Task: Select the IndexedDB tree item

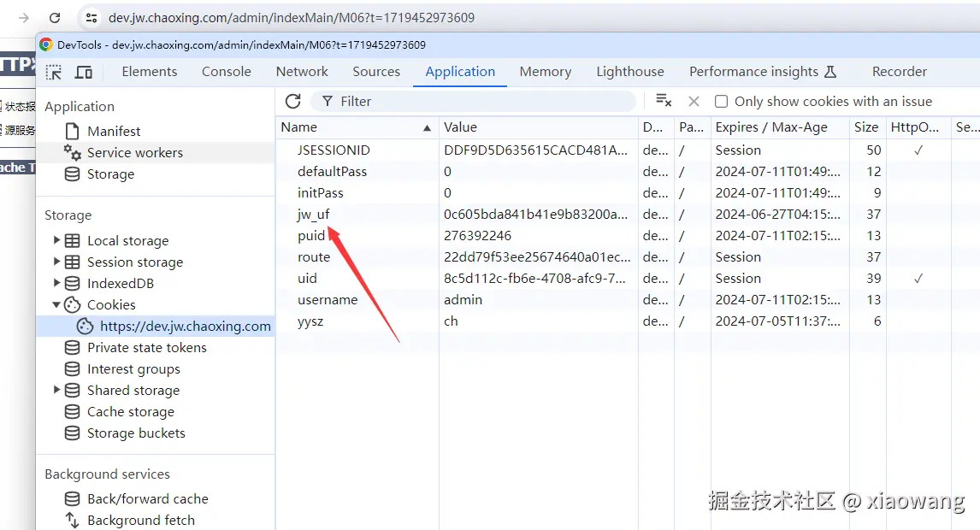Action: pos(120,283)
